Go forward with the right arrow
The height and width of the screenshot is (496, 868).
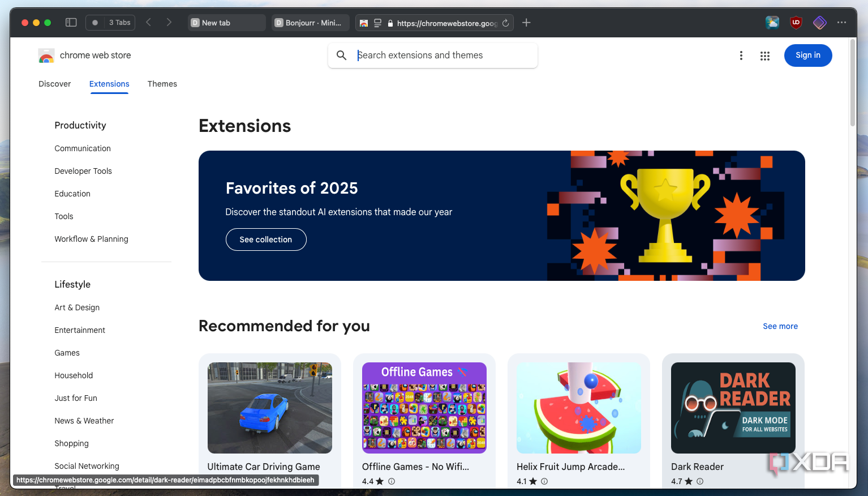169,23
